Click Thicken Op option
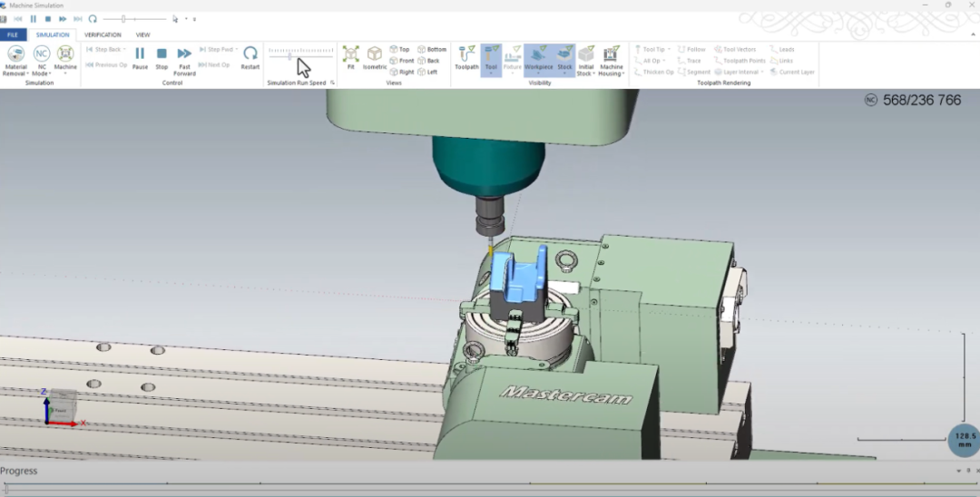The height and width of the screenshot is (497, 980). [x=653, y=72]
